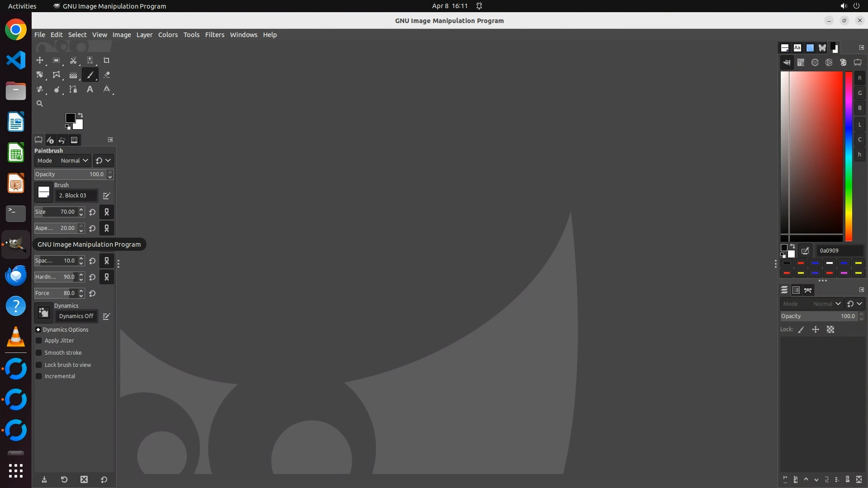The width and height of the screenshot is (868, 488).
Task: Select the Move tool
Action: pyautogui.click(x=40, y=61)
